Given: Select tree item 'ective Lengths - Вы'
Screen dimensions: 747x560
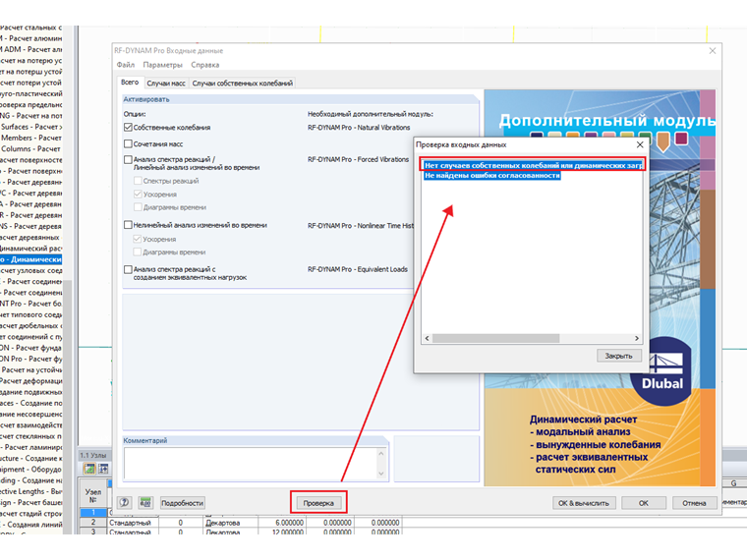Looking at the screenshot, I should pyautogui.click(x=31, y=491).
